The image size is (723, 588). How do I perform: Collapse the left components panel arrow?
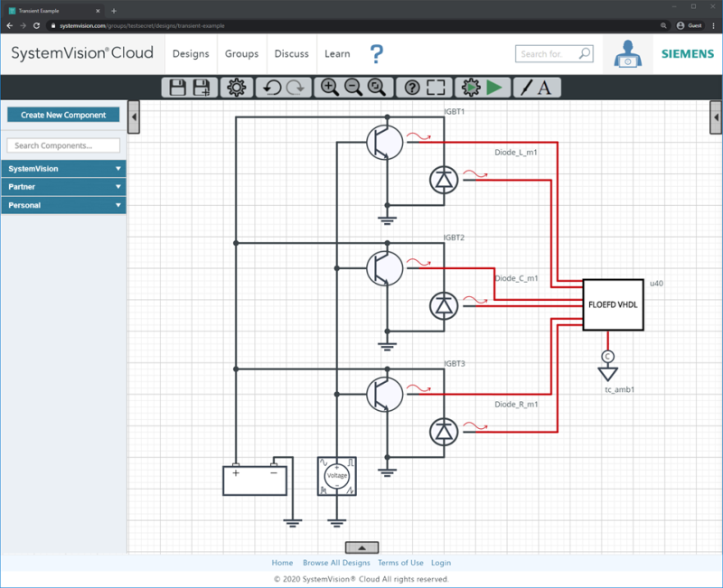pos(134,117)
